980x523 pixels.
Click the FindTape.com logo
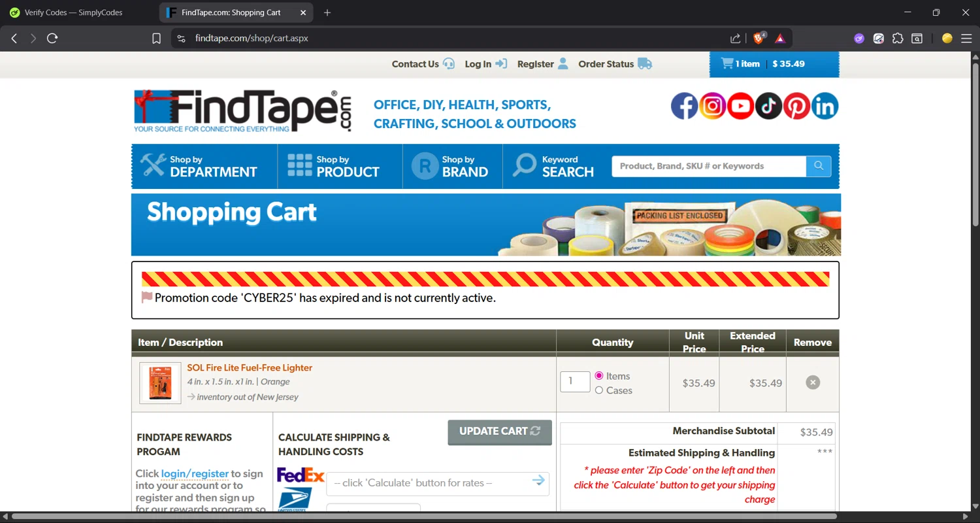243,111
